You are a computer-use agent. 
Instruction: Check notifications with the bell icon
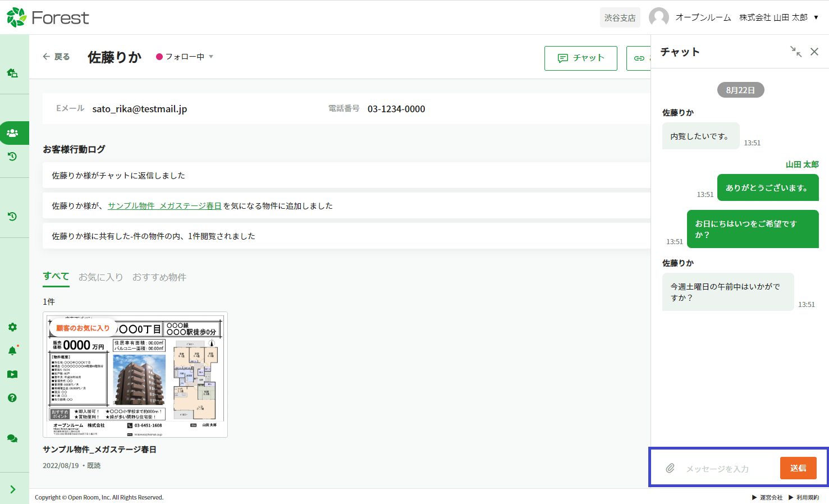click(x=12, y=351)
